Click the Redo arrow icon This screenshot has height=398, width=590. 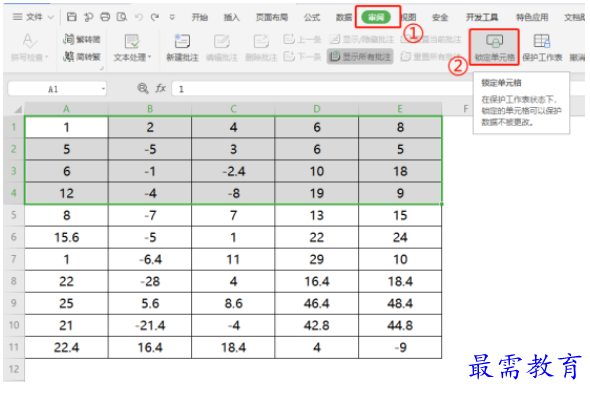[x=155, y=17]
